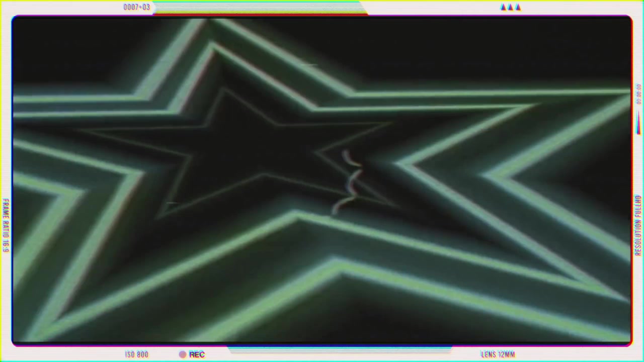Click the pink REC indicator dot
This screenshot has width=644, height=362.
[x=183, y=354]
